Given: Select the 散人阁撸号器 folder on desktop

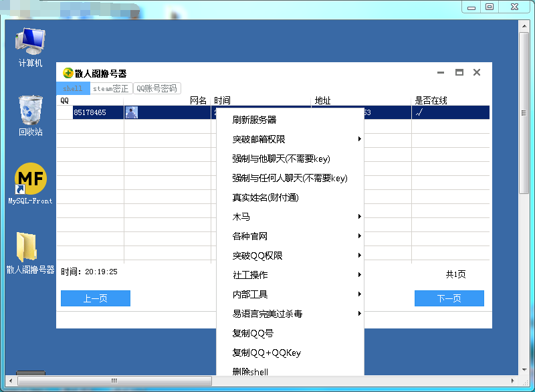Looking at the screenshot, I should tap(30, 253).
